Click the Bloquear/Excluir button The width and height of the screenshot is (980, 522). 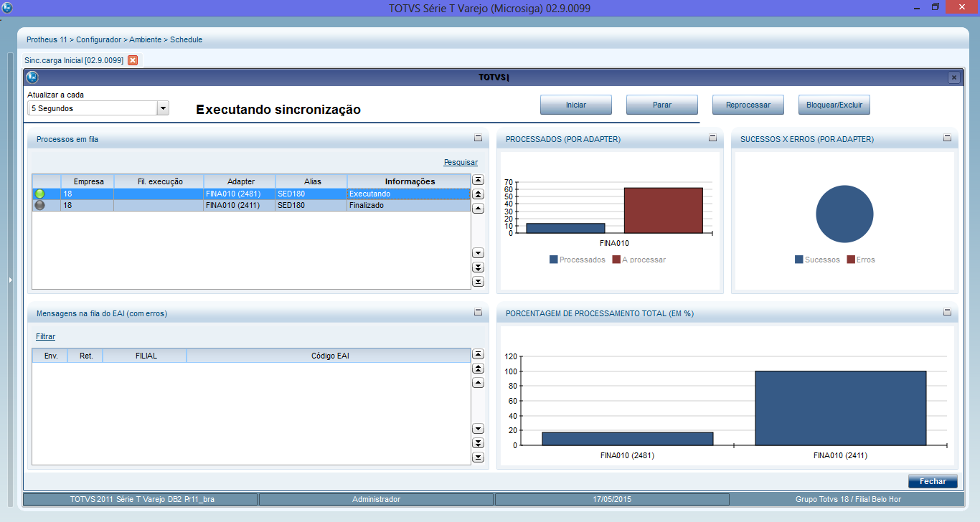click(834, 105)
